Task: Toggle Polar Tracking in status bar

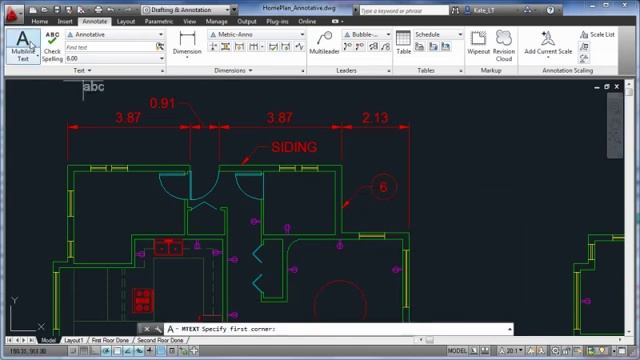Action: tap(106, 351)
